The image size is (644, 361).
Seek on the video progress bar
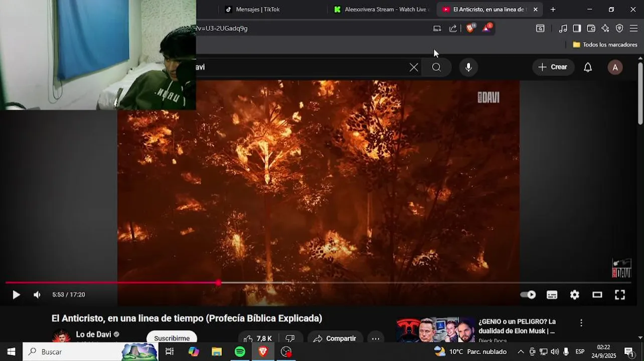[318, 283]
